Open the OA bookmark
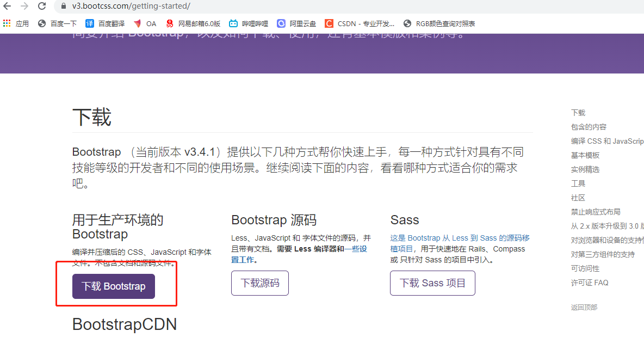 tap(145, 24)
